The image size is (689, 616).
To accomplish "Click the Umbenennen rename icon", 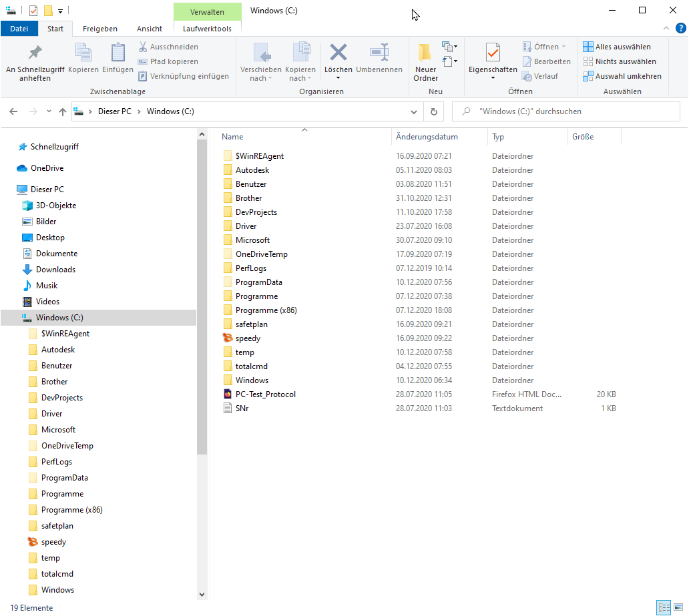I will click(379, 53).
